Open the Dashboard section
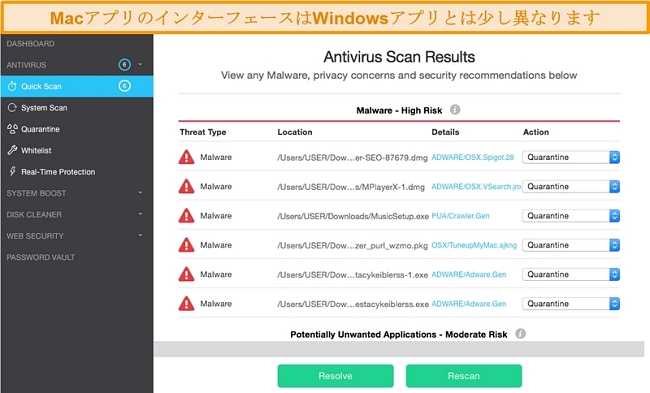Image resolution: width=650 pixels, height=393 pixels. 30,44
